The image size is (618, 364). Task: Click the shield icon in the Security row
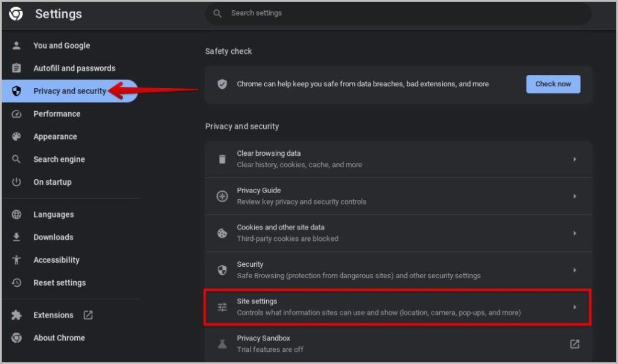222,270
